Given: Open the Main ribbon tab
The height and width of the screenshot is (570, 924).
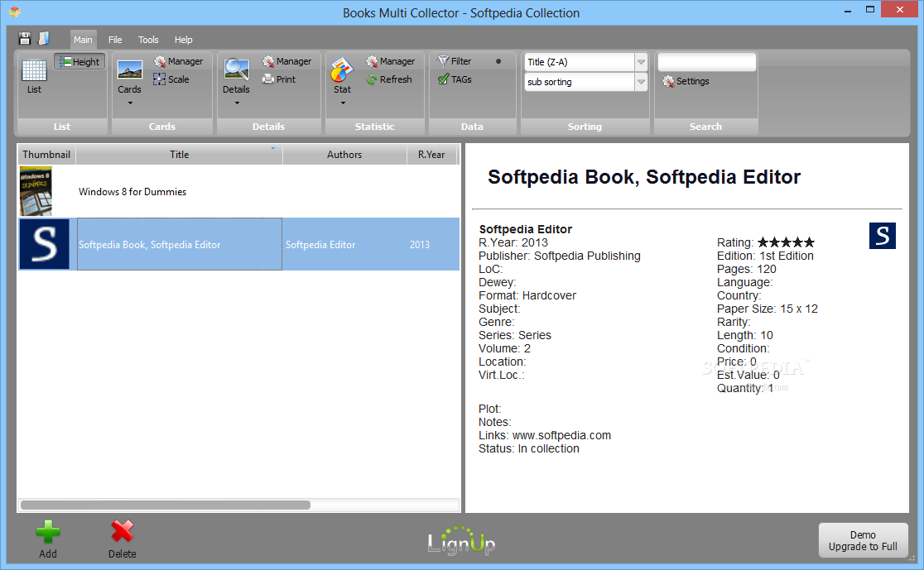Looking at the screenshot, I should click(x=83, y=40).
